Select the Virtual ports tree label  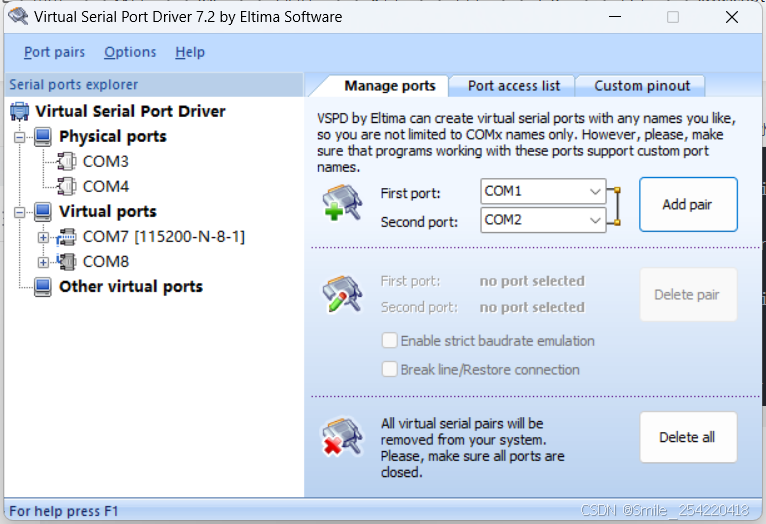coord(107,211)
